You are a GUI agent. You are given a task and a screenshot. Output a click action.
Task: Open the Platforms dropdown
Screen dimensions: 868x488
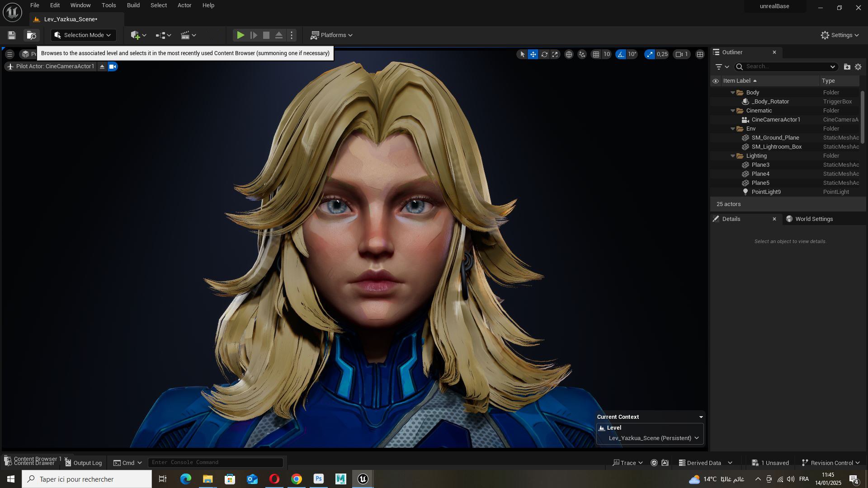(331, 35)
